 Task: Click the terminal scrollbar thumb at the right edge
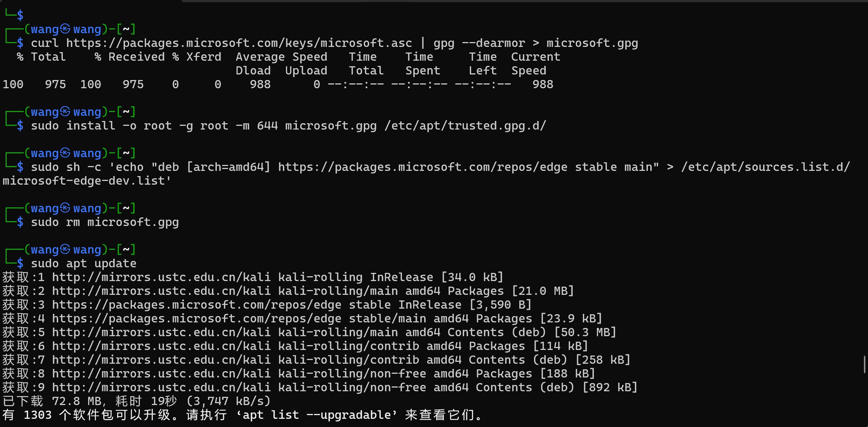tap(864, 364)
